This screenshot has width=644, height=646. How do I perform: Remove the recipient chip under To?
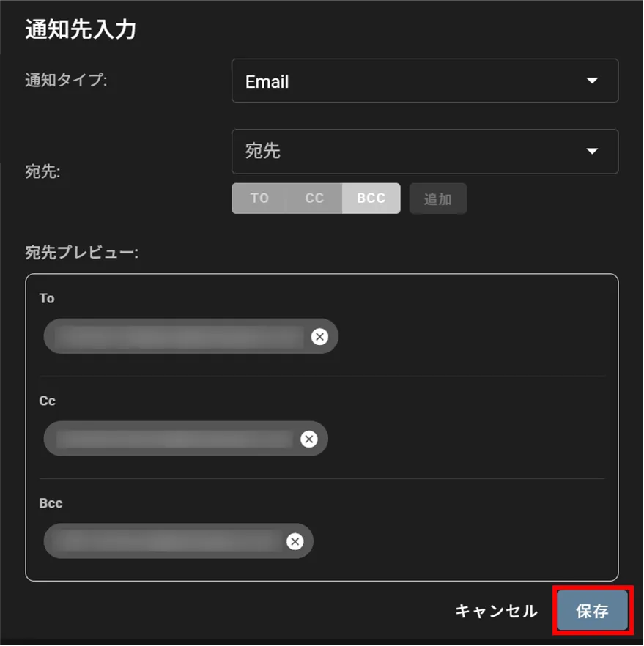click(319, 336)
